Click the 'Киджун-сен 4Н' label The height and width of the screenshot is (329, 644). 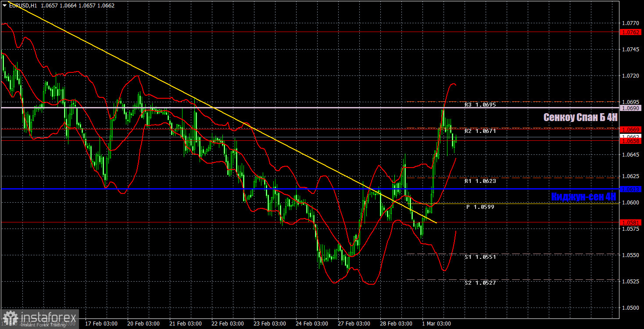click(x=584, y=197)
